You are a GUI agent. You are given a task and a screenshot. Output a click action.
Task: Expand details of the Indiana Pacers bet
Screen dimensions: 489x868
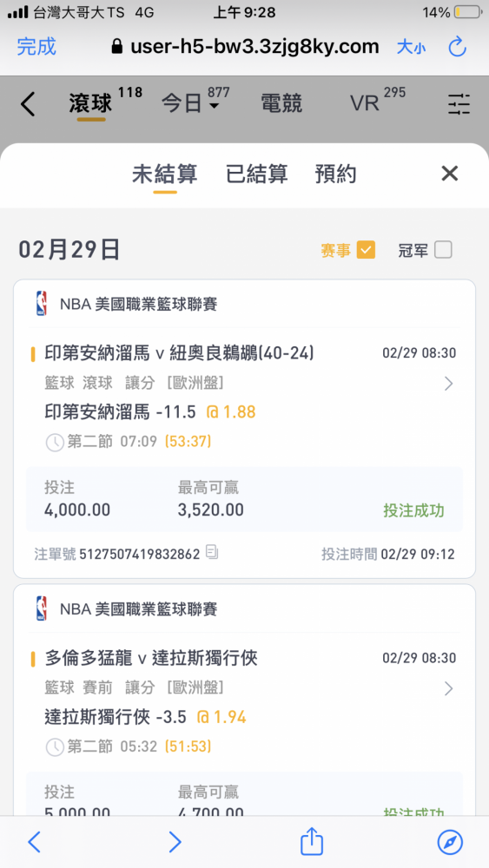(x=448, y=383)
